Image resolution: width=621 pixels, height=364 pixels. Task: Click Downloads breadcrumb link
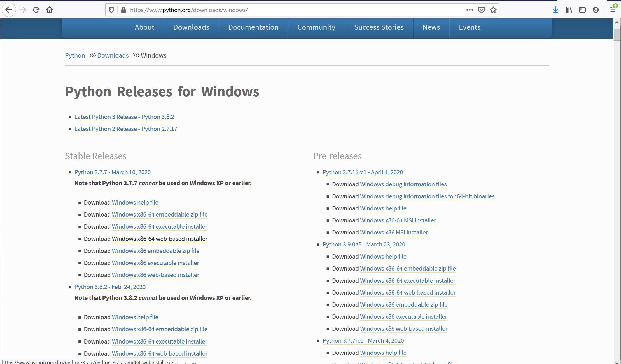[113, 55]
